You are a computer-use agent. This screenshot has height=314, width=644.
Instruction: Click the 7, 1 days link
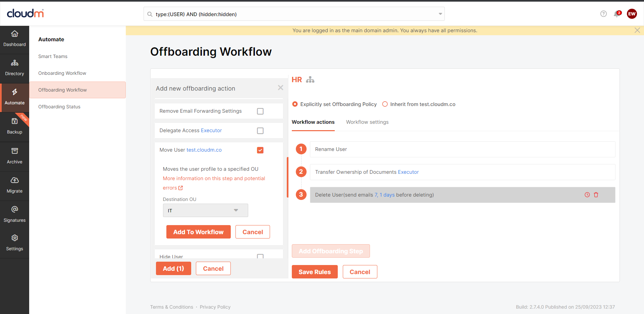point(384,195)
